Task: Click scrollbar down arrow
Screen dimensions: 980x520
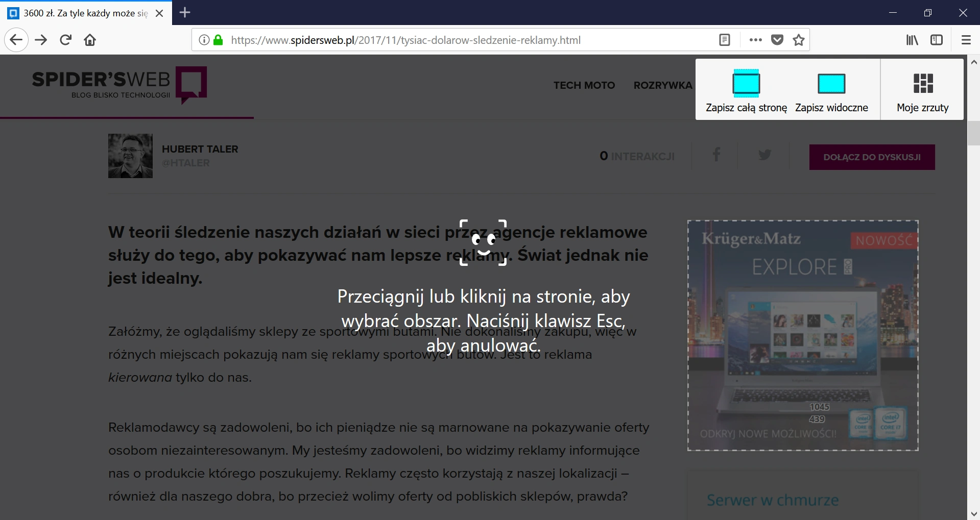Action: (973, 513)
